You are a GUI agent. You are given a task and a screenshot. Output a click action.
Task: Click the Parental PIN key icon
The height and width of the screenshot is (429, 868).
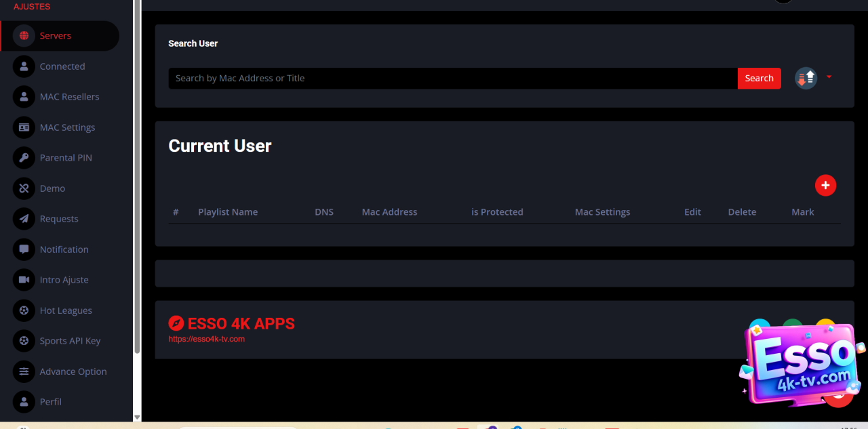(x=24, y=158)
